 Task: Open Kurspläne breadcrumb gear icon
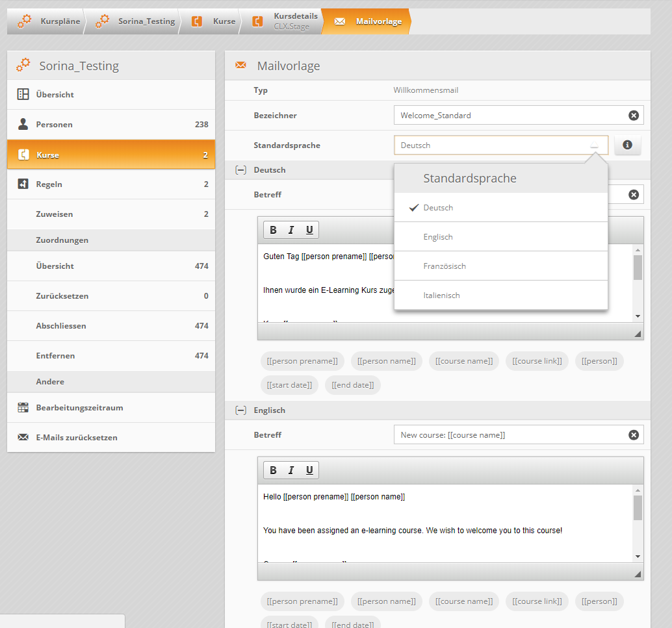[x=25, y=21]
